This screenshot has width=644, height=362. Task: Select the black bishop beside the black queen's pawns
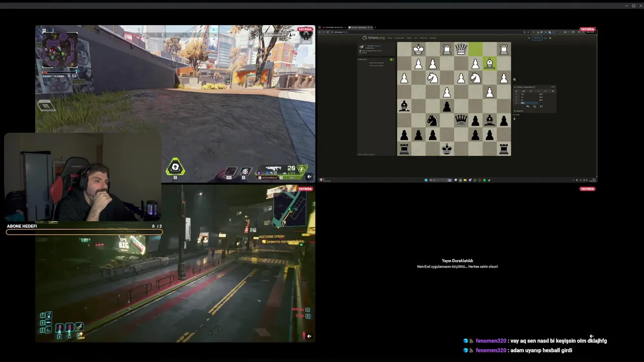(490, 120)
